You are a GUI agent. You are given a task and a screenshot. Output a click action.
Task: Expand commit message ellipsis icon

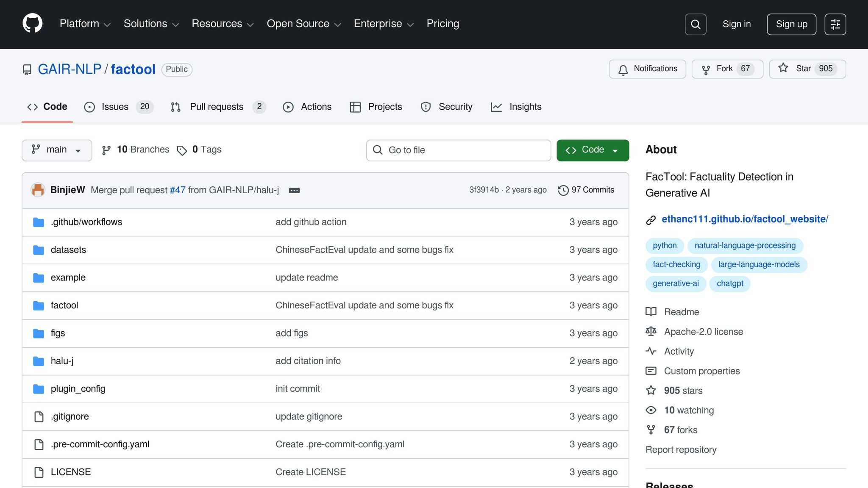point(294,191)
